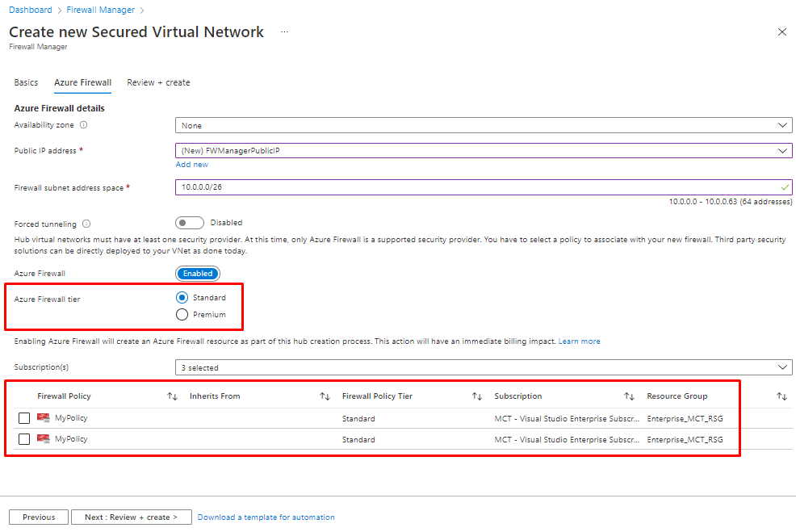Go to the Review + create tab
This screenshot has height=532, width=796.
158,82
